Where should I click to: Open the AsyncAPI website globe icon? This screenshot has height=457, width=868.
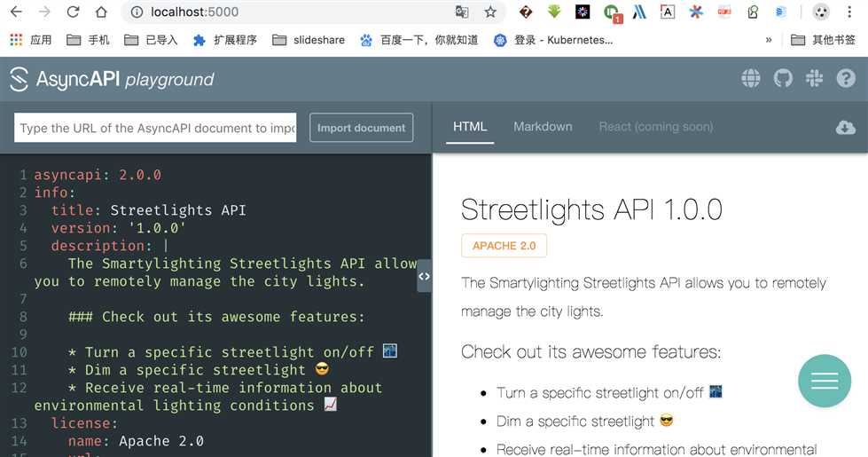[751, 78]
